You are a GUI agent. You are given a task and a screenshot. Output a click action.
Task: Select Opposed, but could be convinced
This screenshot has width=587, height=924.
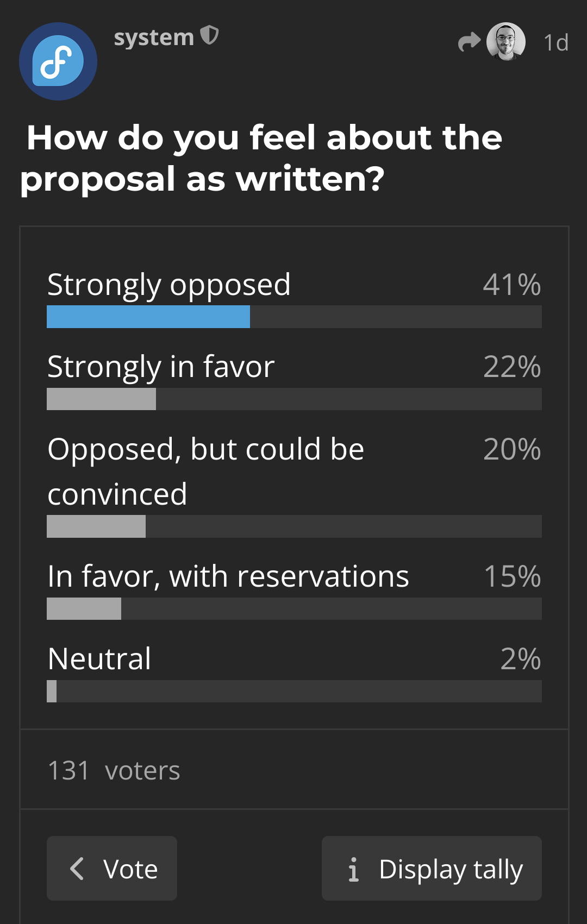(205, 471)
